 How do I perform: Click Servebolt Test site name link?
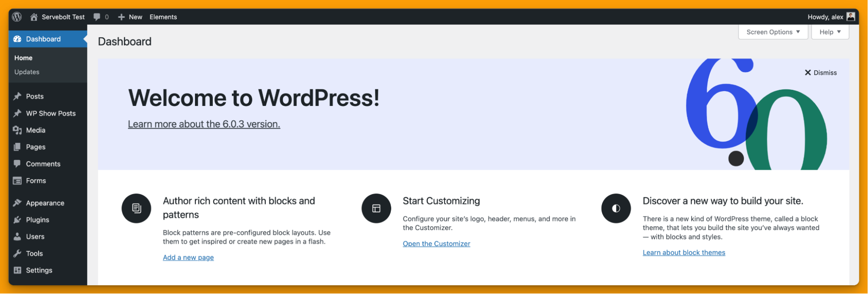tap(63, 17)
